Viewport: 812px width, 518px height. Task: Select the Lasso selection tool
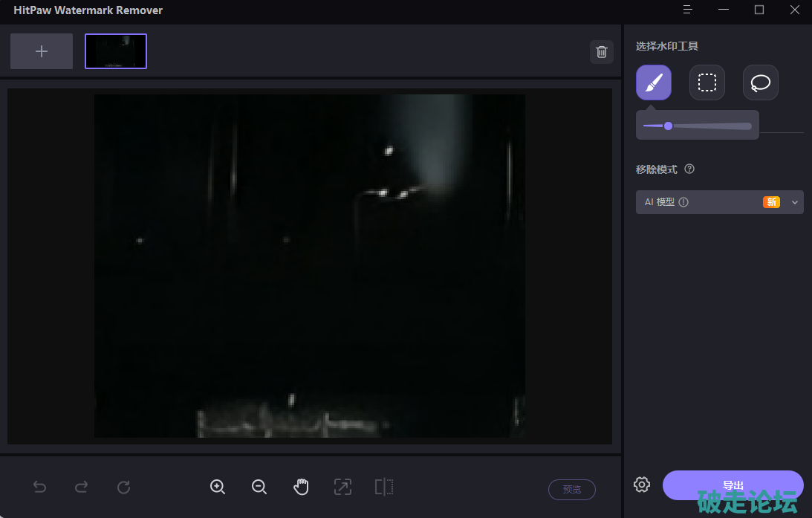[761, 82]
